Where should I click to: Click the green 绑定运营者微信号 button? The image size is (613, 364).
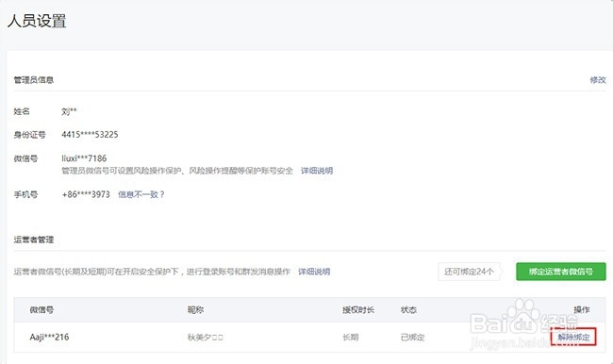point(561,272)
